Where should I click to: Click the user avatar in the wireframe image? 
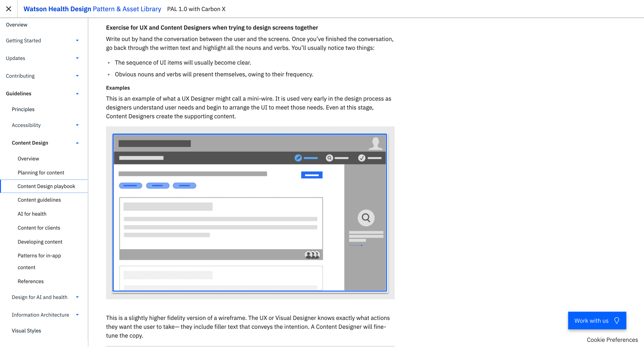pos(375,143)
